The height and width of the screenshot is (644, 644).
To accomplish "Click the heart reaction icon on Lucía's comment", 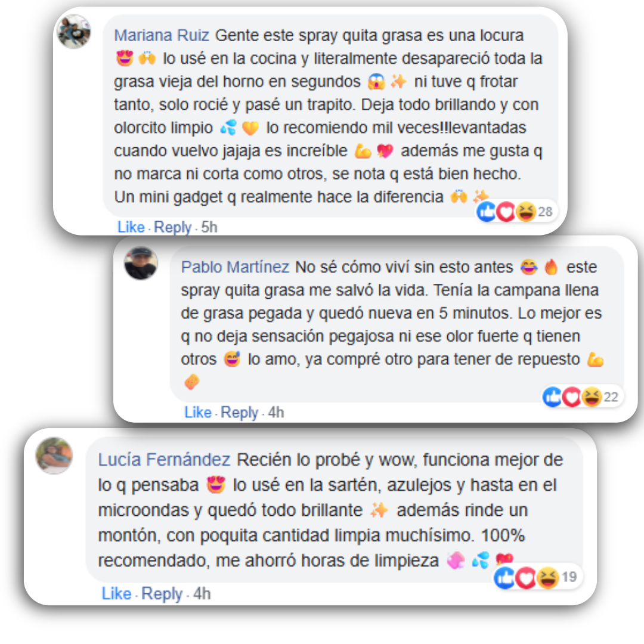I will 526,577.
